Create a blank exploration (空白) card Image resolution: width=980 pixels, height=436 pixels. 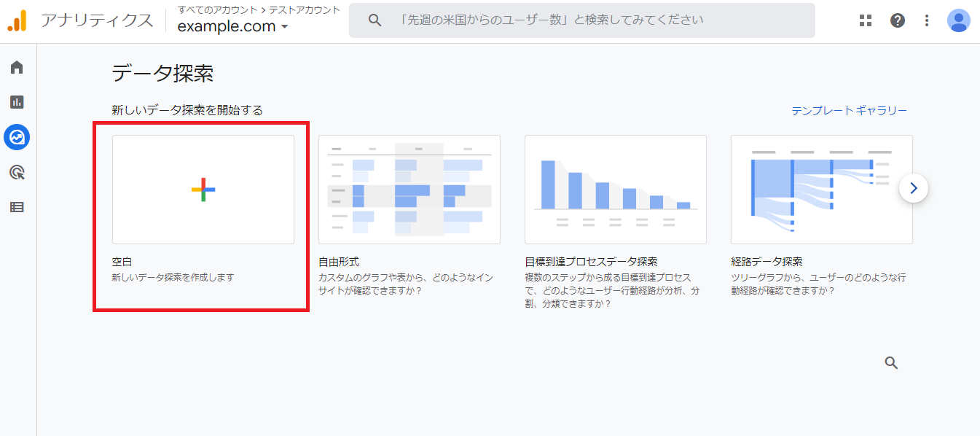[203, 190]
